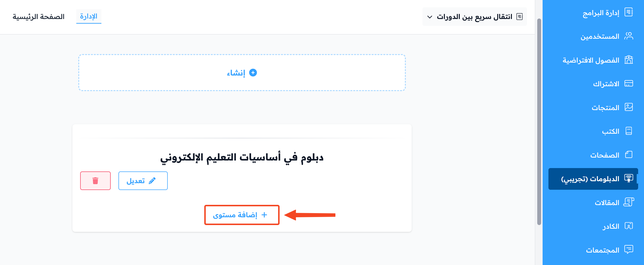
Task: Switch to the الإدارة tab
Action: point(89,17)
